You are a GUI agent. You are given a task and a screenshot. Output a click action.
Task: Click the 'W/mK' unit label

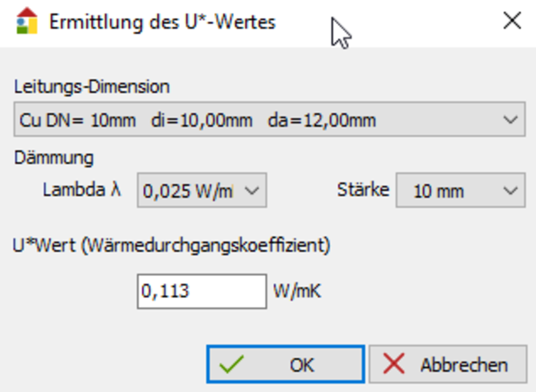297,292
